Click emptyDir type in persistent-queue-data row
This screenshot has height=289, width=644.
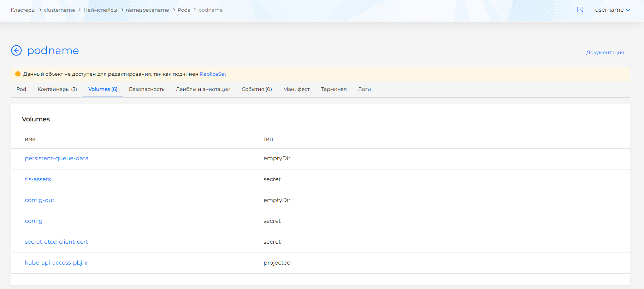coord(277,158)
